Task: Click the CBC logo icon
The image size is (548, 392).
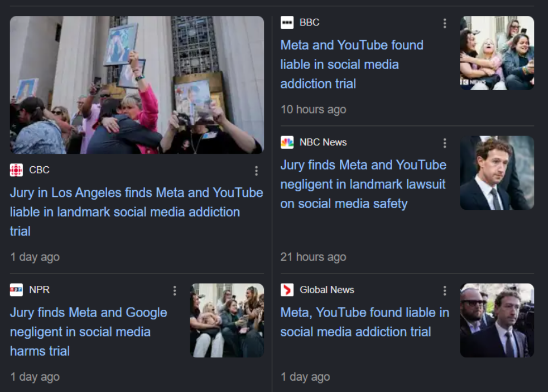Action: (x=16, y=170)
